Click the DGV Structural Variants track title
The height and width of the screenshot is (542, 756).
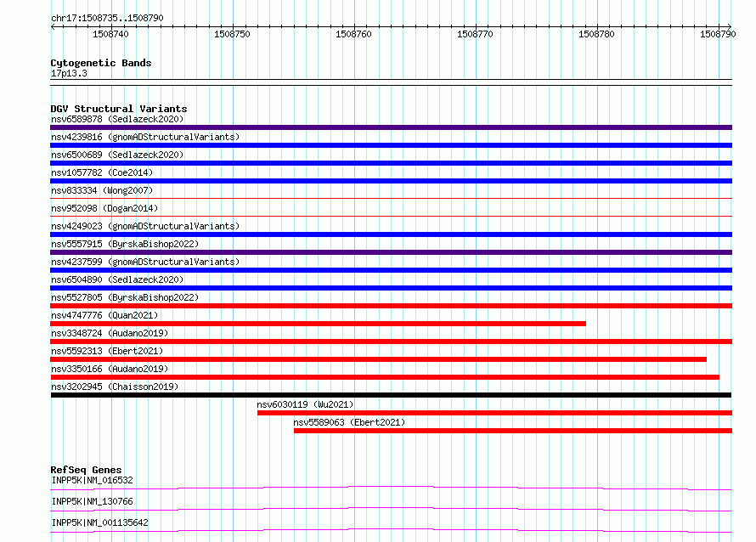119,109
